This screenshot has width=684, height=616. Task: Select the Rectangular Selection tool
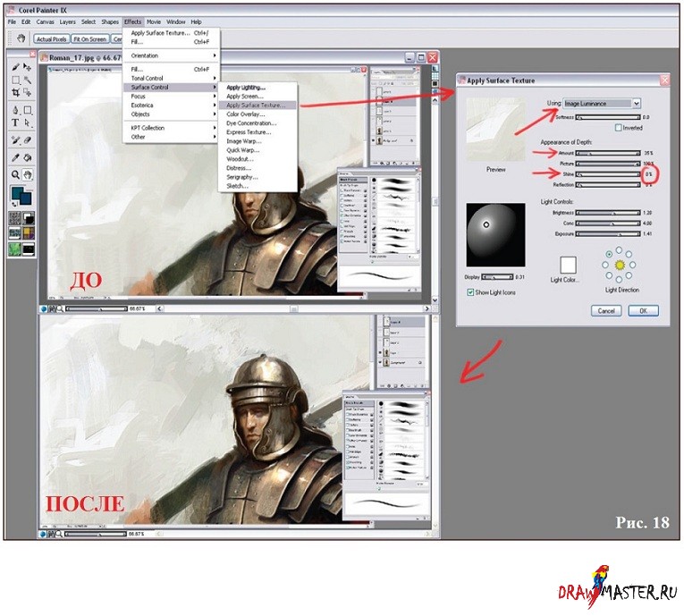coord(16,80)
